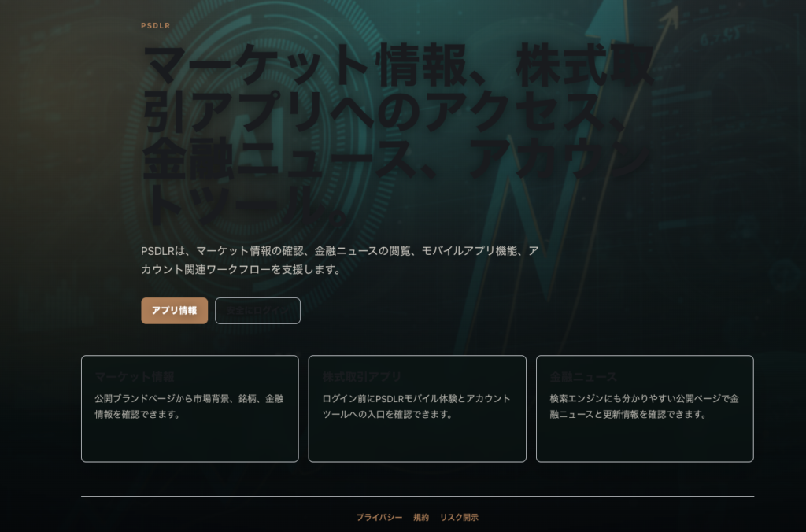Open the 安全にログイン outlined button
Viewport: 806px width, 532px height.
(x=257, y=310)
